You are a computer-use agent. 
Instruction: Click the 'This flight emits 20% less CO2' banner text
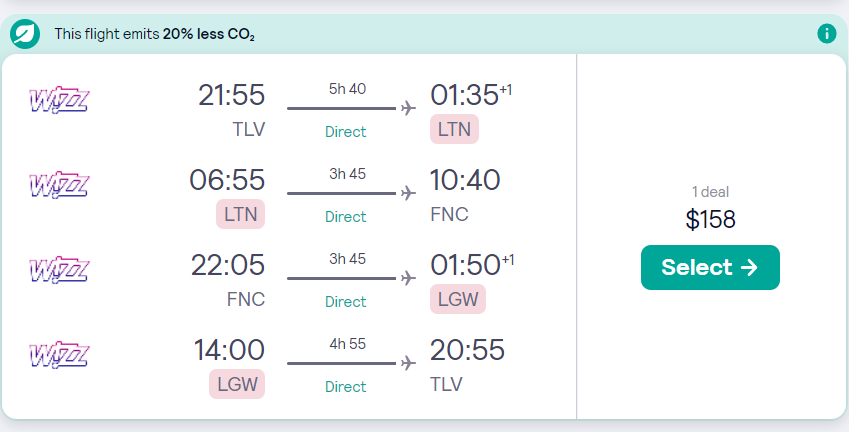pyautogui.click(x=155, y=34)
